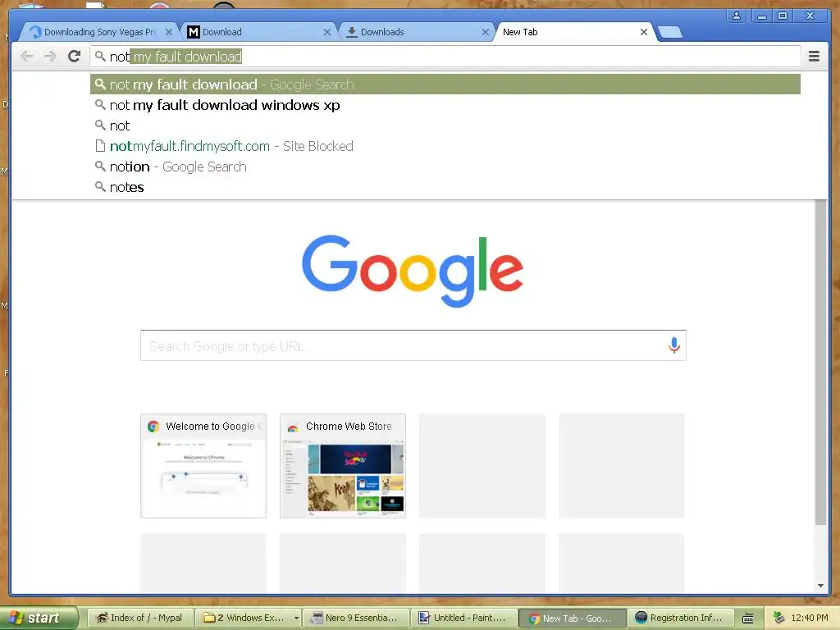Minimize the Chrome window
Image resolution: width=840 pixels, height=630 pixels.
click(x=761, y=16)
